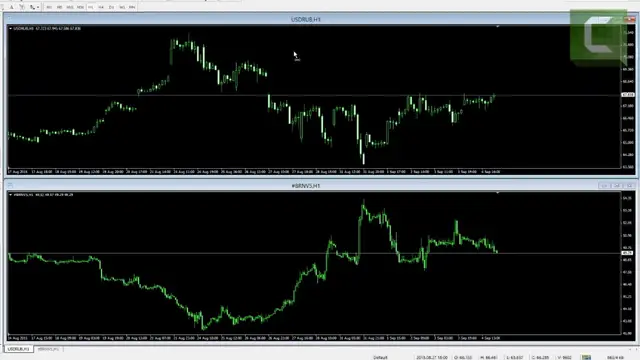Switch the chart to the M1 timeframe

tap(49, 7)
